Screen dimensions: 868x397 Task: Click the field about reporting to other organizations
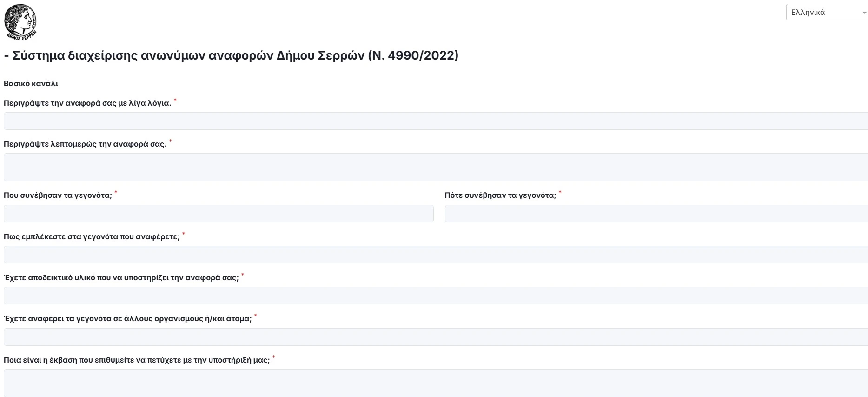pyautogui.click(x=435, y=337)
